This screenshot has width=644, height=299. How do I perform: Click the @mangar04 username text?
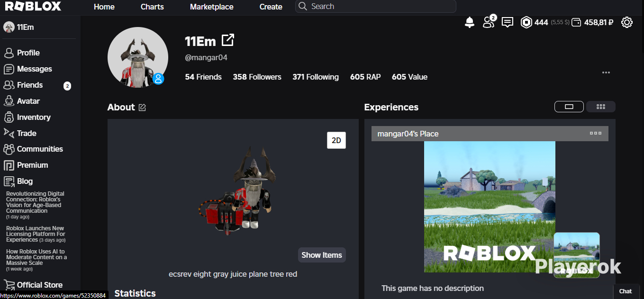[206, 57]
